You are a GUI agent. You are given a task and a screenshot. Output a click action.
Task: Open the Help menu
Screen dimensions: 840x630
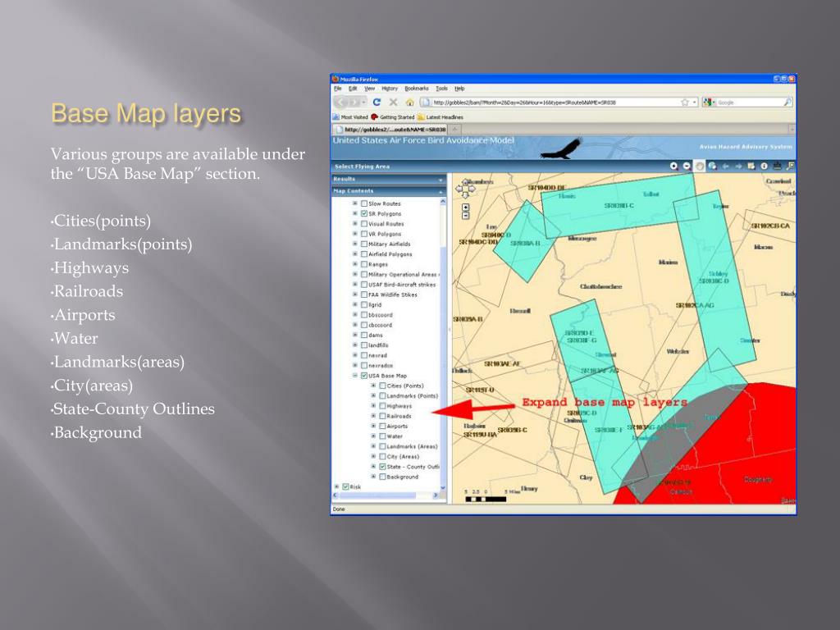point(459,89)
